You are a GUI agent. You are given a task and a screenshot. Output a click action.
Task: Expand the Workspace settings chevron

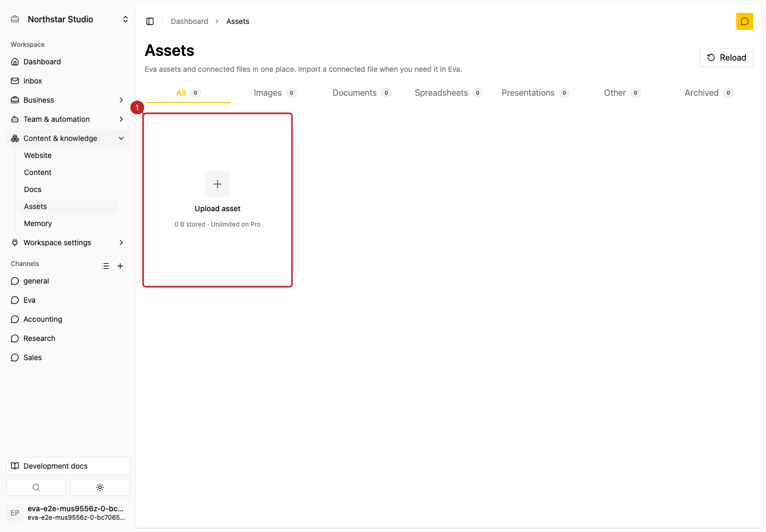pyautogui.click(x=121, y=243)
